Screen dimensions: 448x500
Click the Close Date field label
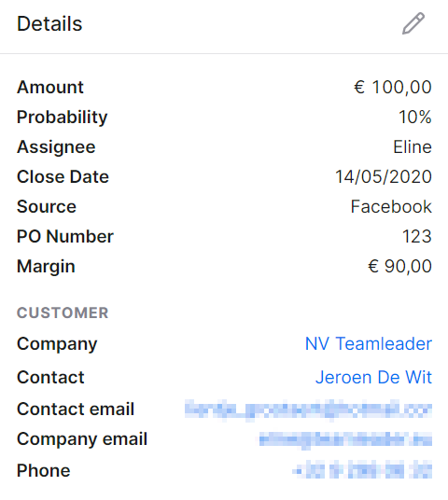click(x=63, y=176)
